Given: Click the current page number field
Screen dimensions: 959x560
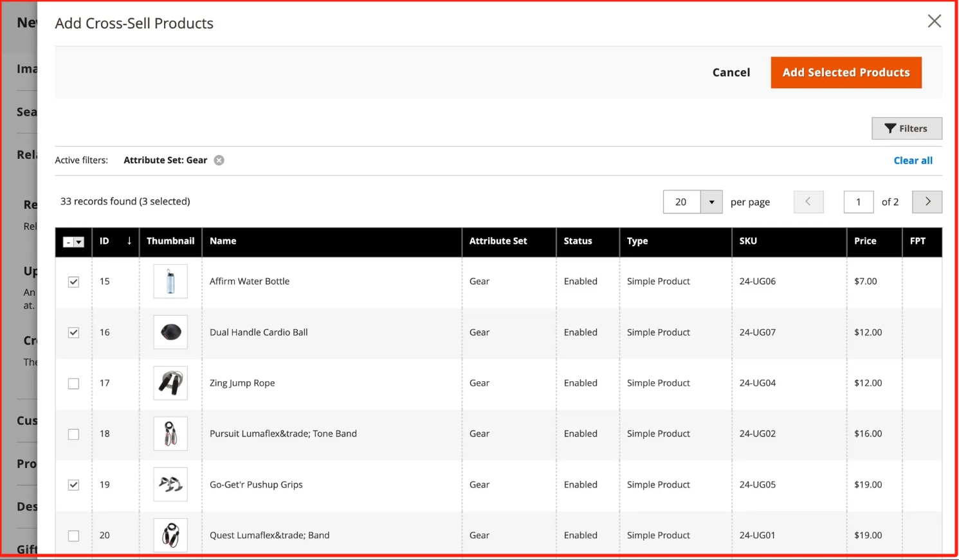Looking at the screenshot, I should [858, 202].
